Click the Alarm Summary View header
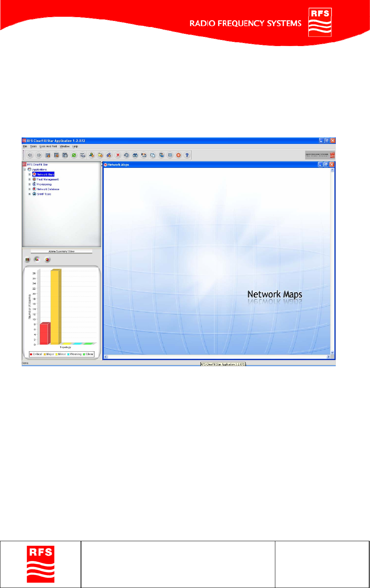 [x=62, y=251]
